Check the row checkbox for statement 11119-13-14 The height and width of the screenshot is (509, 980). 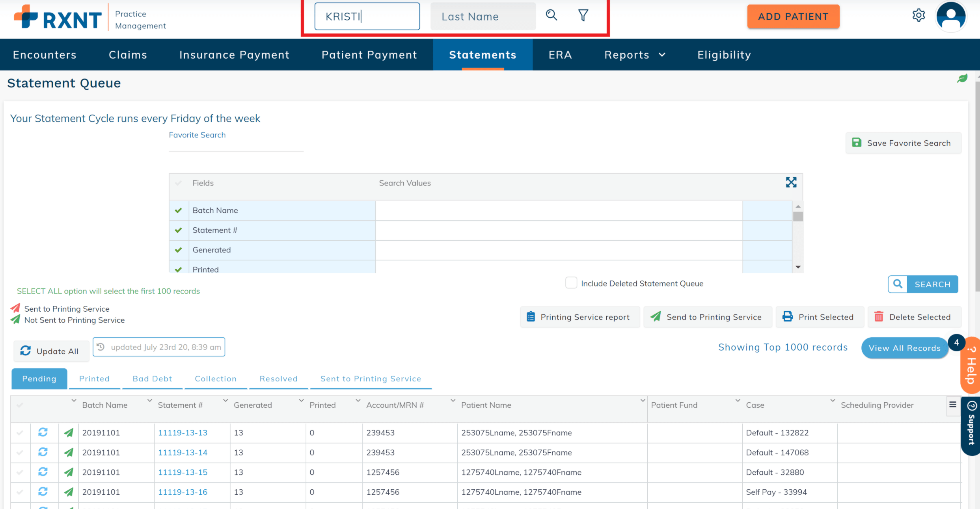[20, 452]
